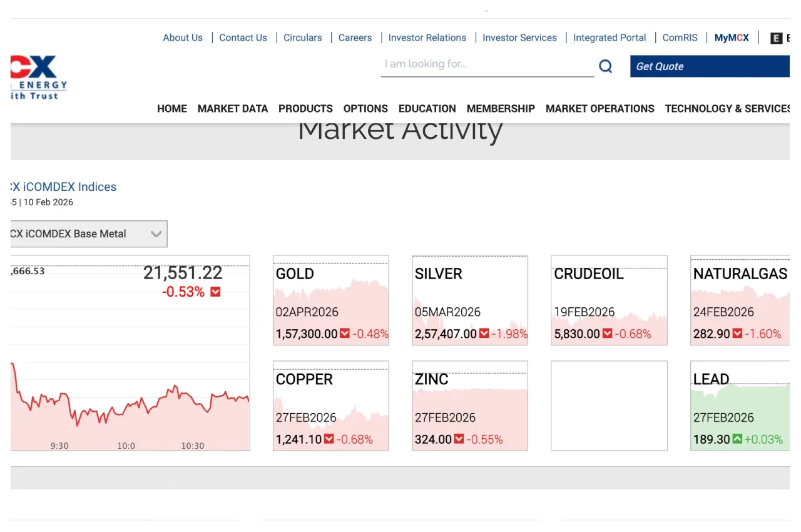Viewport: 801px width, 532px height.
Task: Open the MEMBERSHIP menu
Action: tap(501, 108)
